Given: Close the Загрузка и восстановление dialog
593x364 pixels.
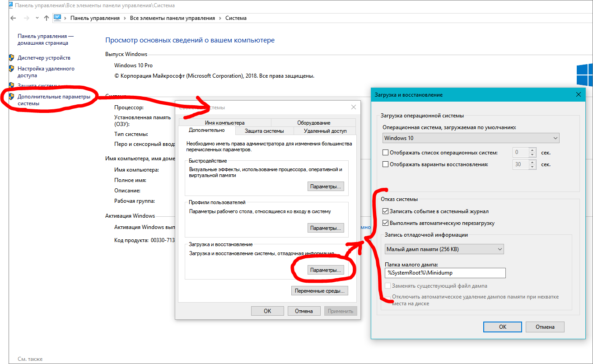Looking at the screenshot, I should click(579, 94).
